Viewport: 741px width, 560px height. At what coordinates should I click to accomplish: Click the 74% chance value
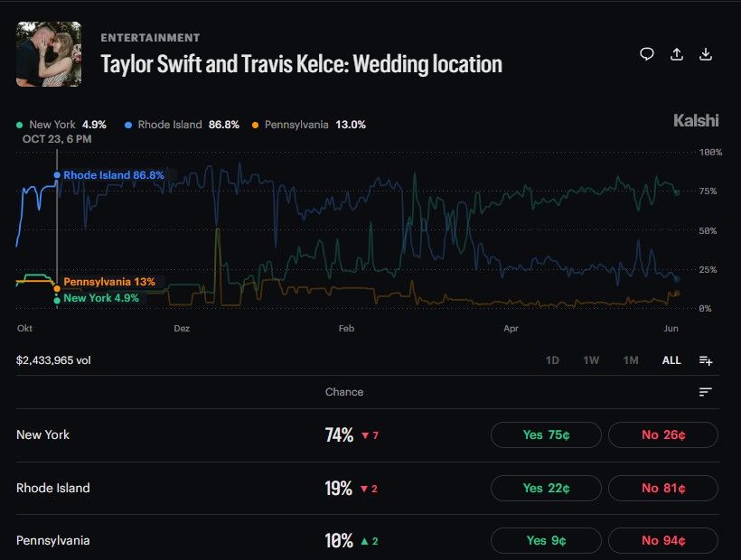(339, 434)
